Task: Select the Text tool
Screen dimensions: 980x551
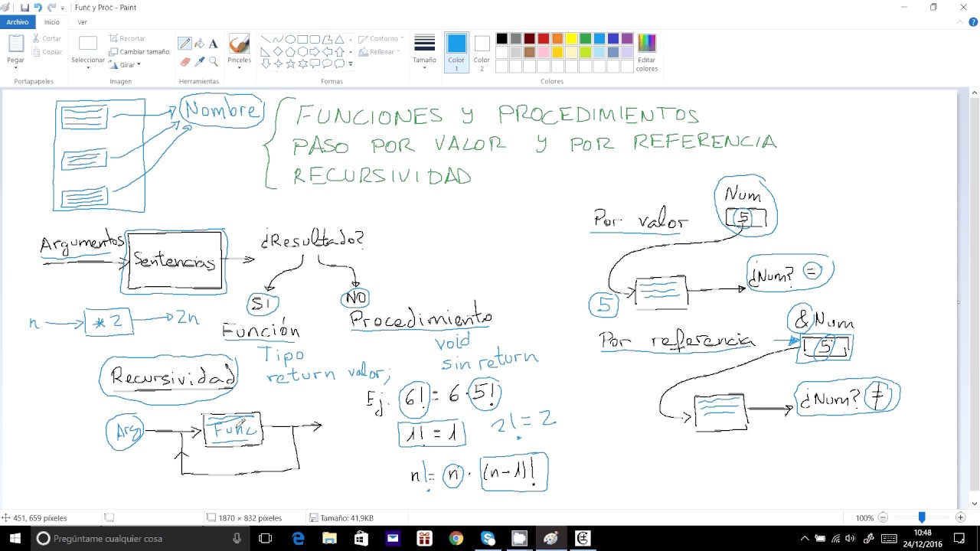Action: pos(214,44)
